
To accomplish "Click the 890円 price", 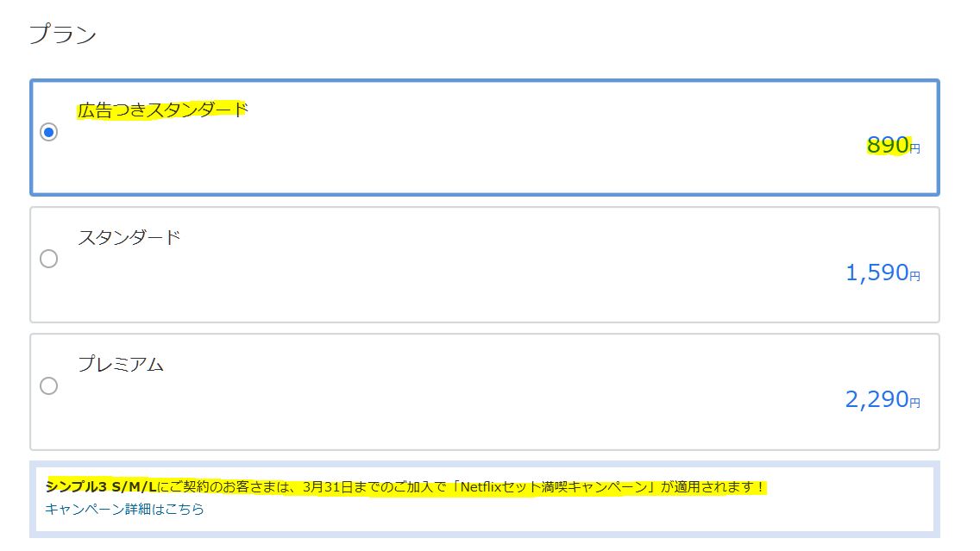I will point(889,146).
